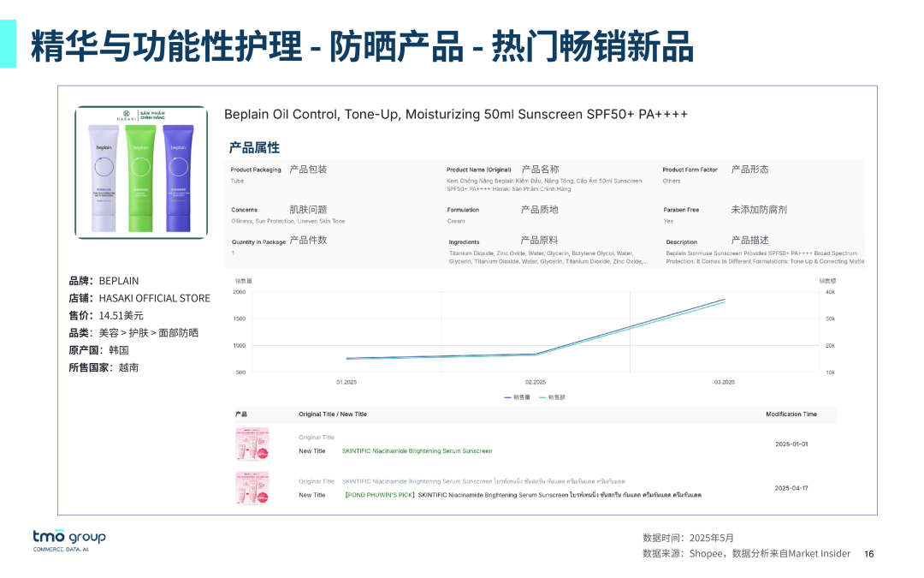The image size is (924, 578).
Task: Click the 'Others' form factor value
Action: pos(672,181)
